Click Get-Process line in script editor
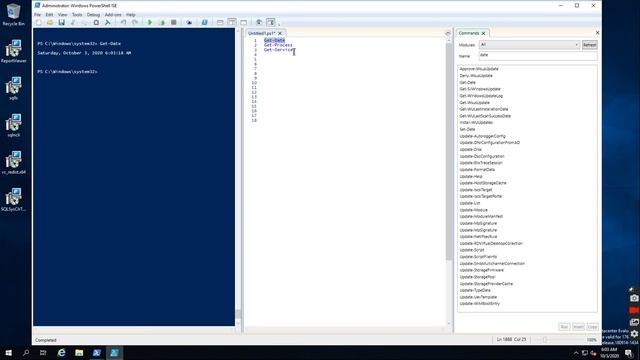The width and height of the screenshot is (640, 360). pyautogui.click(x=278, y=45)
